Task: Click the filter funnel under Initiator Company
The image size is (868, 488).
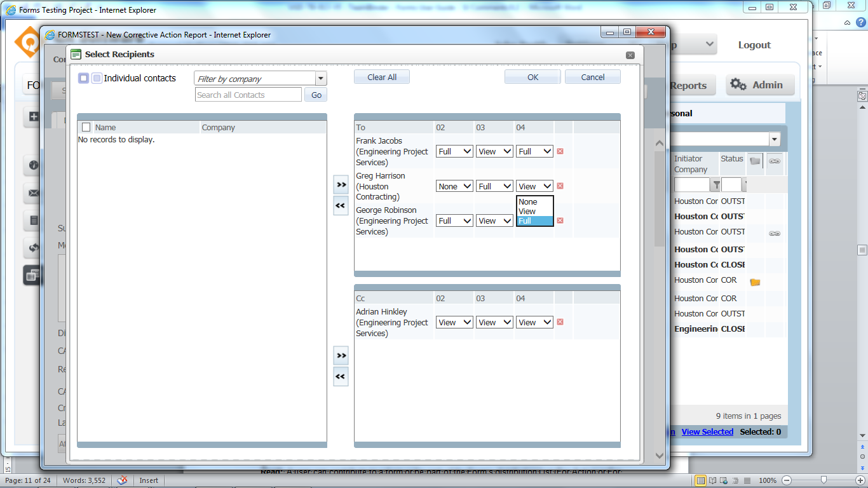Action: [x=716, y=185]
